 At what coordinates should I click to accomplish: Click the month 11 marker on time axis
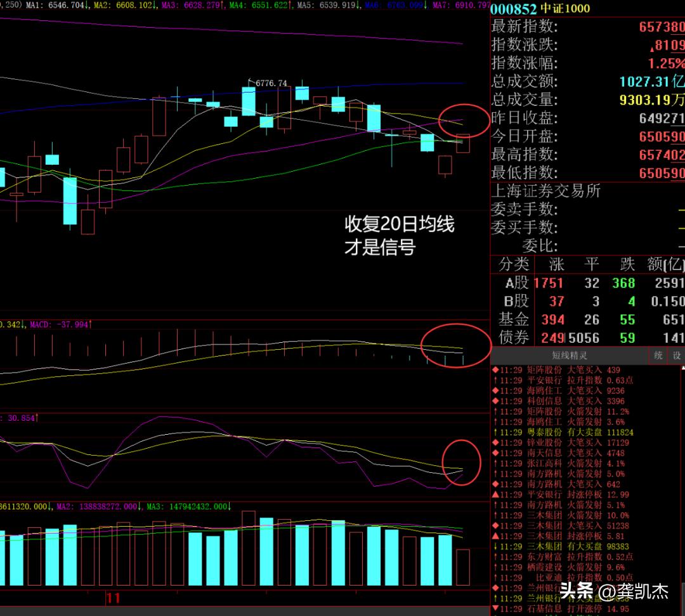coord(113,598)
